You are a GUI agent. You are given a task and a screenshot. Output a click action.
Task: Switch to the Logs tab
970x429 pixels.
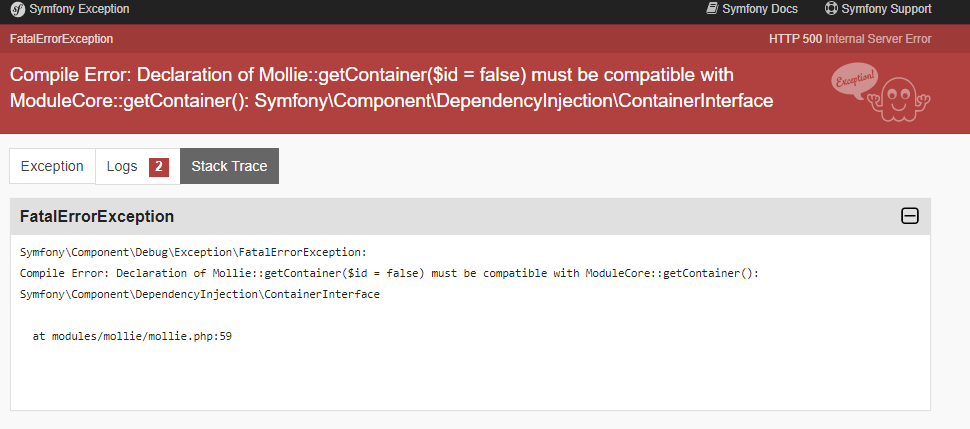click(123, 166)
